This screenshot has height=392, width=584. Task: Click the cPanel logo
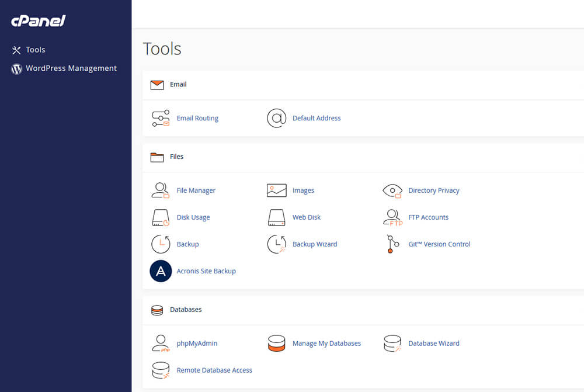[x=39, y=22]
